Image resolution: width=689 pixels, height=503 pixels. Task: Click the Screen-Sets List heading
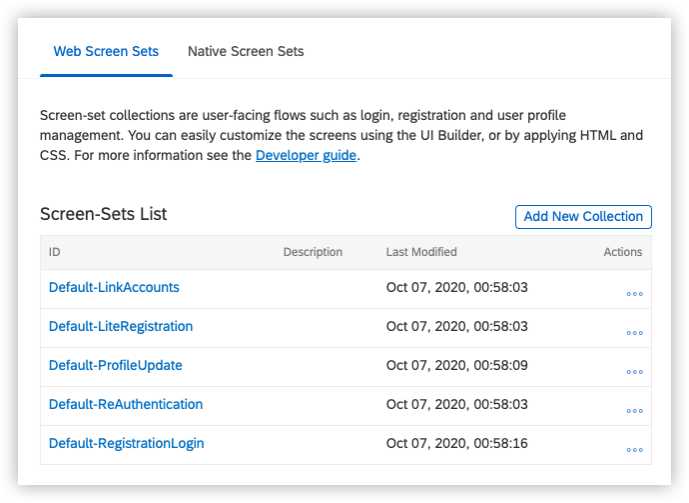[x=103, y=214]
